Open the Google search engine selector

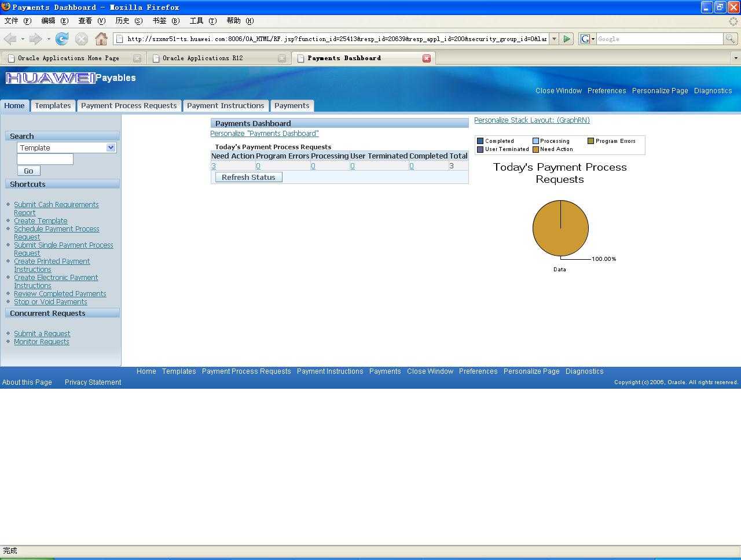click(x=588, y=39)
